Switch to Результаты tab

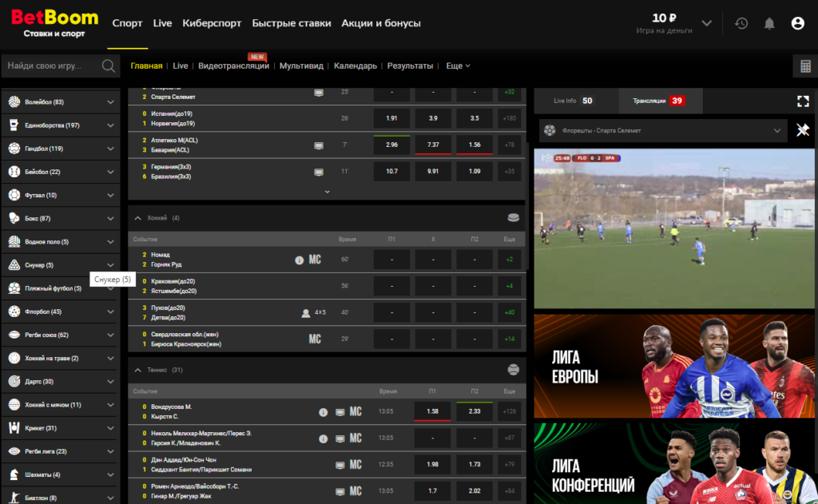point(410,65)
